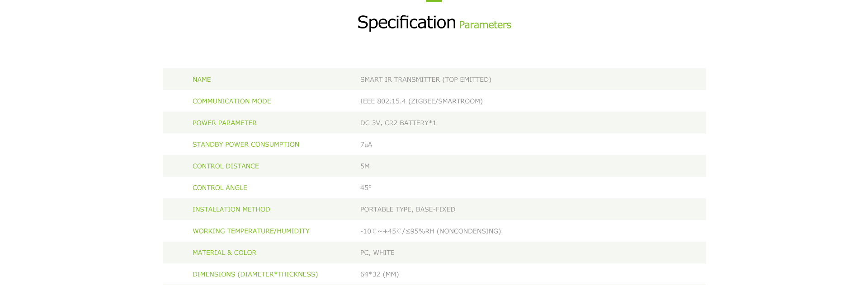Click the 7μA value
Image resolution: width=868 pixels, height=285 pixels.
[366, 145]
